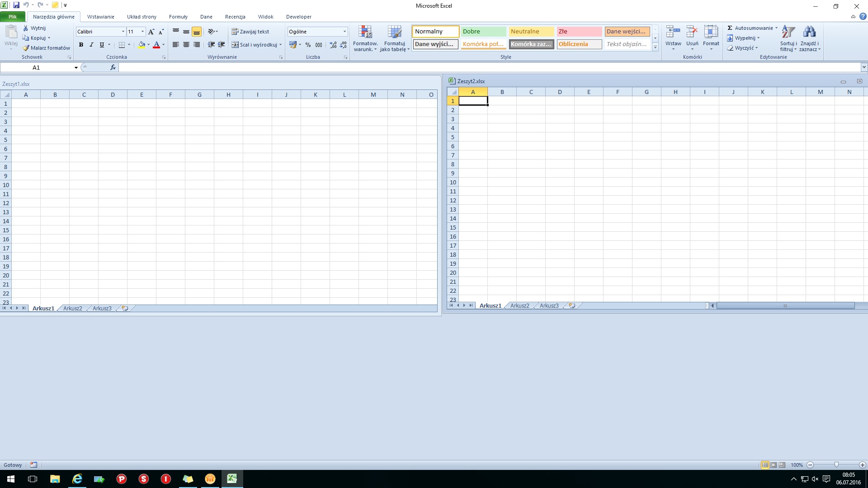Click the zoom slider handle

click(x=836, y=465)
